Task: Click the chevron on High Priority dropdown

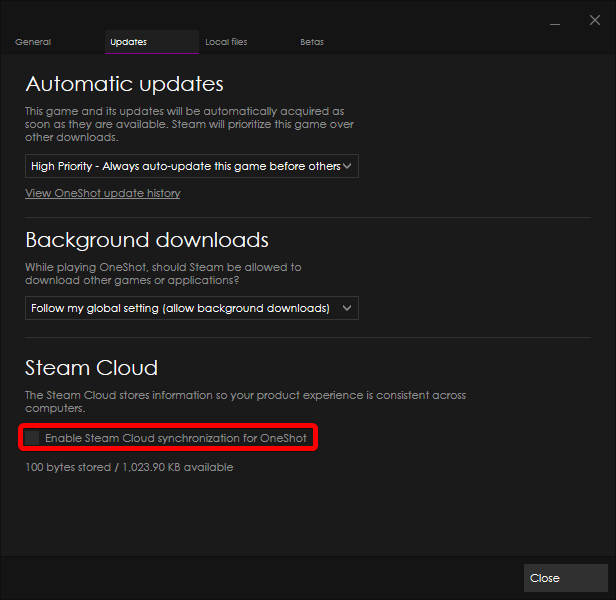Action: (347, 166)
